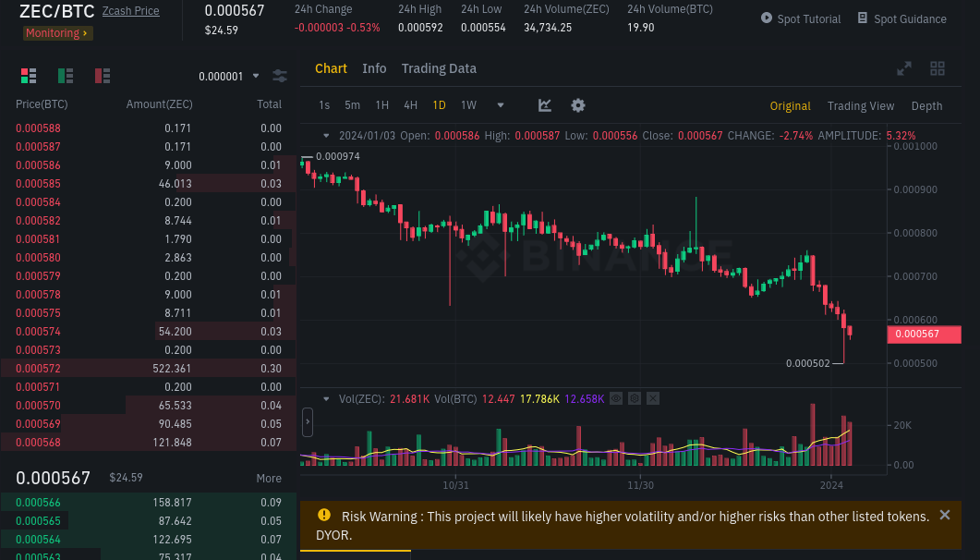Open the price precision 0.000001 dropdown

point(229,77)
